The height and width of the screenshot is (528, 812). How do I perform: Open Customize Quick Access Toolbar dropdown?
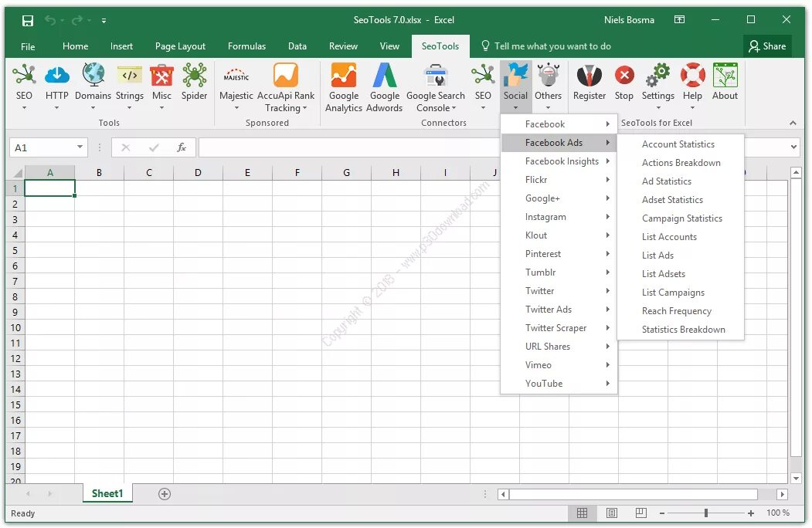pos(104,21)
